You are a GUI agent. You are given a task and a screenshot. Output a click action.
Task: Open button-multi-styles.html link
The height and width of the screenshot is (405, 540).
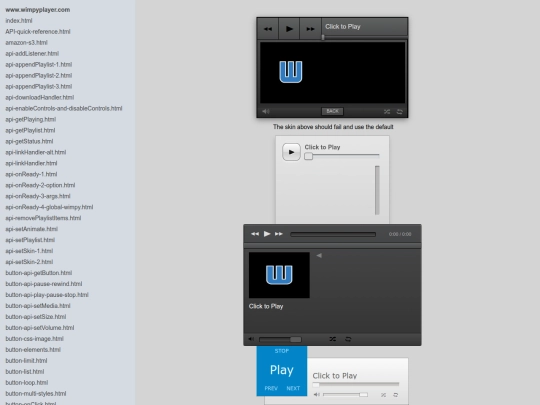35,394
